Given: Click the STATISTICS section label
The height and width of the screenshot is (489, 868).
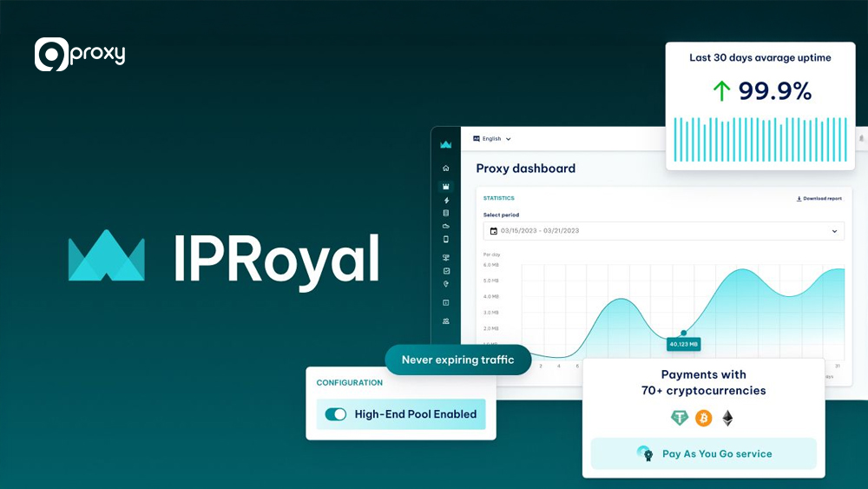Looking at the screenshot, I should (x=499, y=198).
